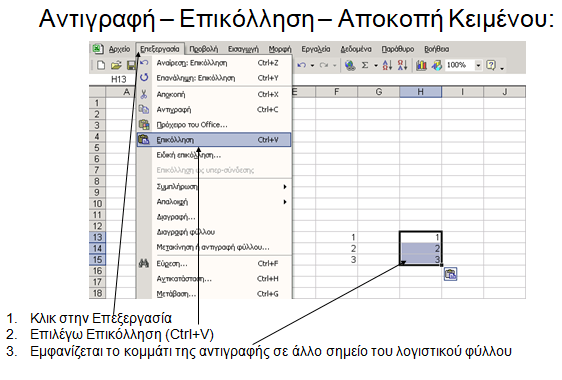Viewport: 562px width, 380px height.
Task: Expand the Συμπλήρωση submenu arrow
Action: pos(285,187)
